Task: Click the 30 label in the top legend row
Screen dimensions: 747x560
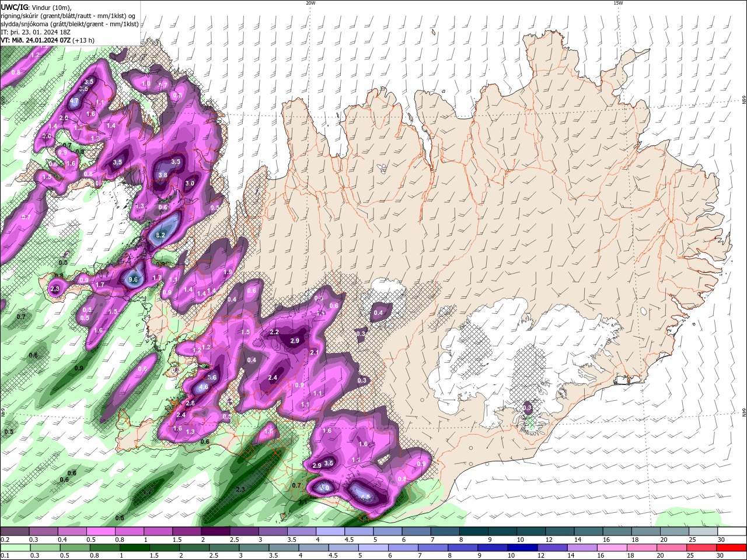Action: click(721, 540)
